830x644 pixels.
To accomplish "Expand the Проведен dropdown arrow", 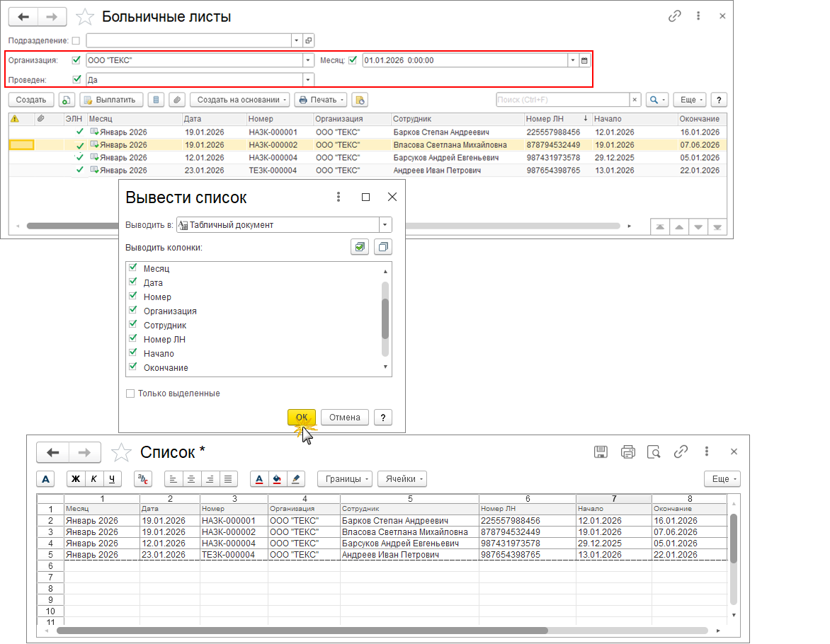I will pyautogui.click(x=308, y=80).
